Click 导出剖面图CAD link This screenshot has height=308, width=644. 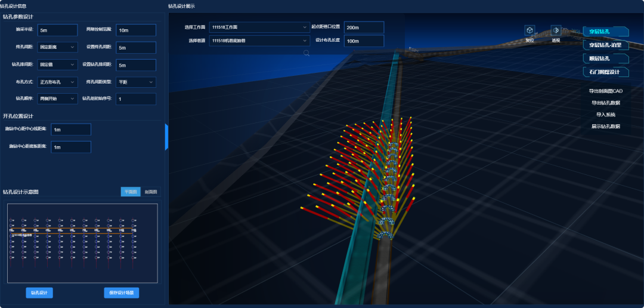606,91
